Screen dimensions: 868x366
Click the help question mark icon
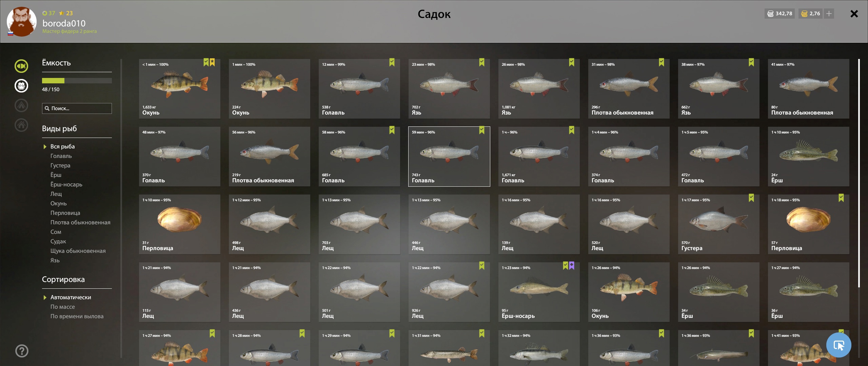pos(22,351)
